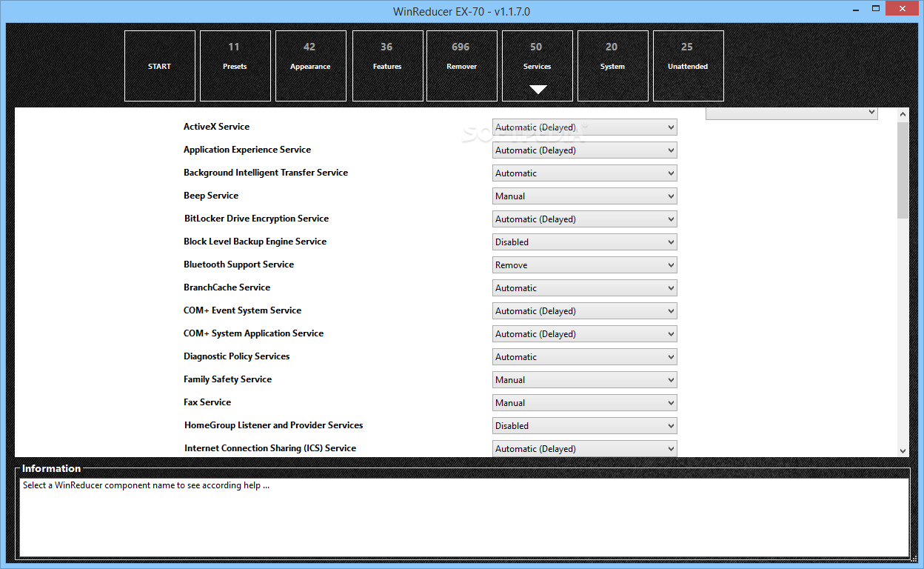Maximize the WinReducer window
Image resolution: width=924 pixels, height=569 pixels.
[x=876, y=8]
